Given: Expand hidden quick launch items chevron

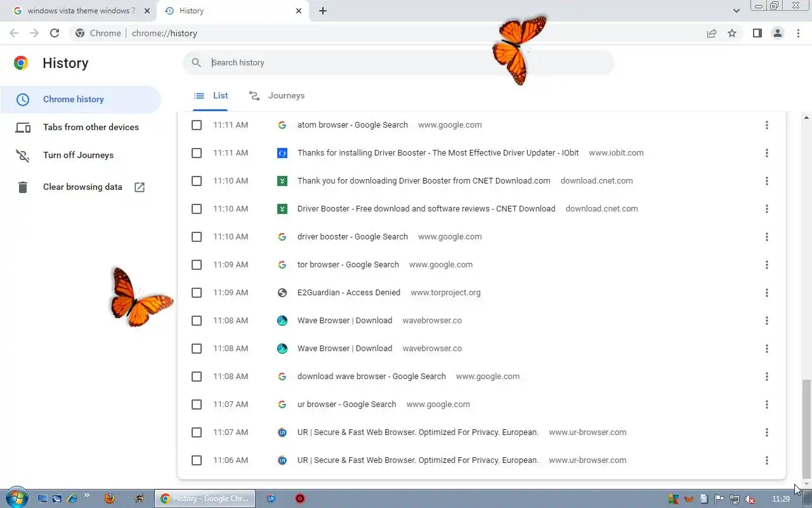Looking at the screenshot, I should 87,495.
